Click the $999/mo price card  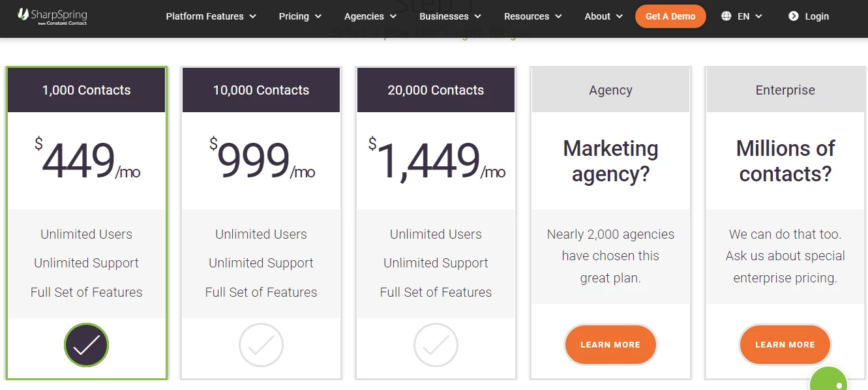(x=261, y=160)
